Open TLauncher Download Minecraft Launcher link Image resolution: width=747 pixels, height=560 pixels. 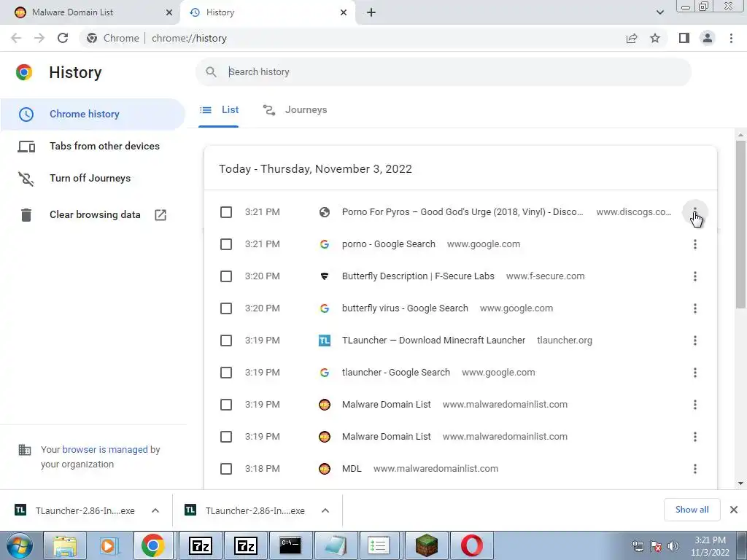point(433,341)
